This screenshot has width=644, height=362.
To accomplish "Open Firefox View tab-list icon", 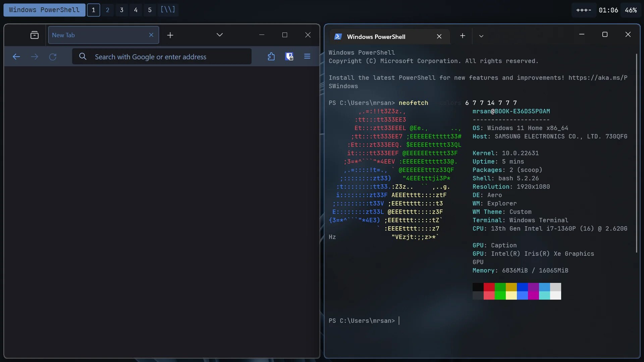I will pos(35,35).
